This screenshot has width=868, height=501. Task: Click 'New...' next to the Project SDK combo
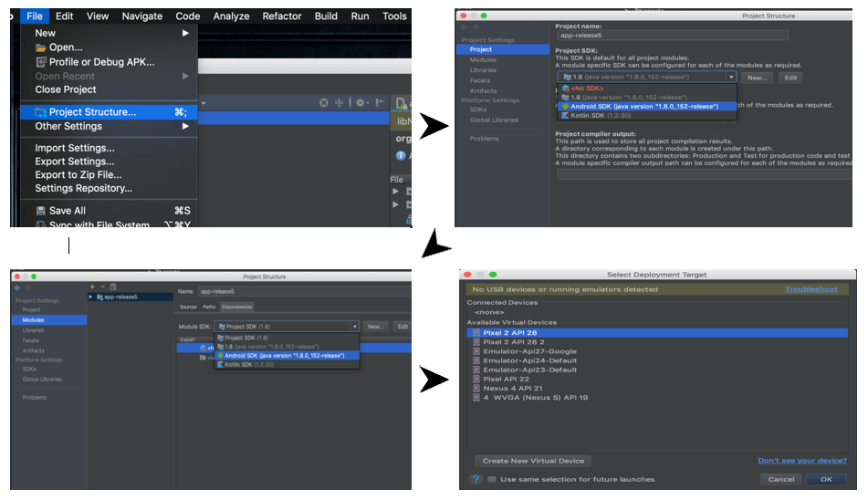click(758, 78)
